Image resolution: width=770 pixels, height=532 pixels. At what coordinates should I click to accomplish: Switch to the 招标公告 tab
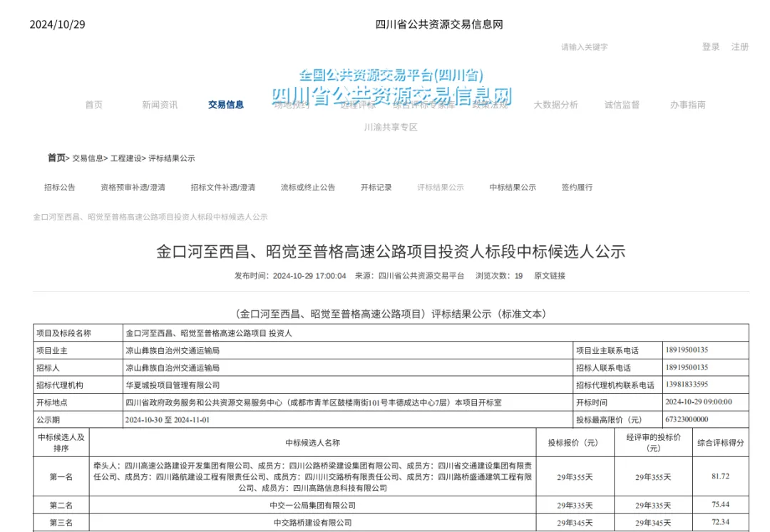coord(59,187)
